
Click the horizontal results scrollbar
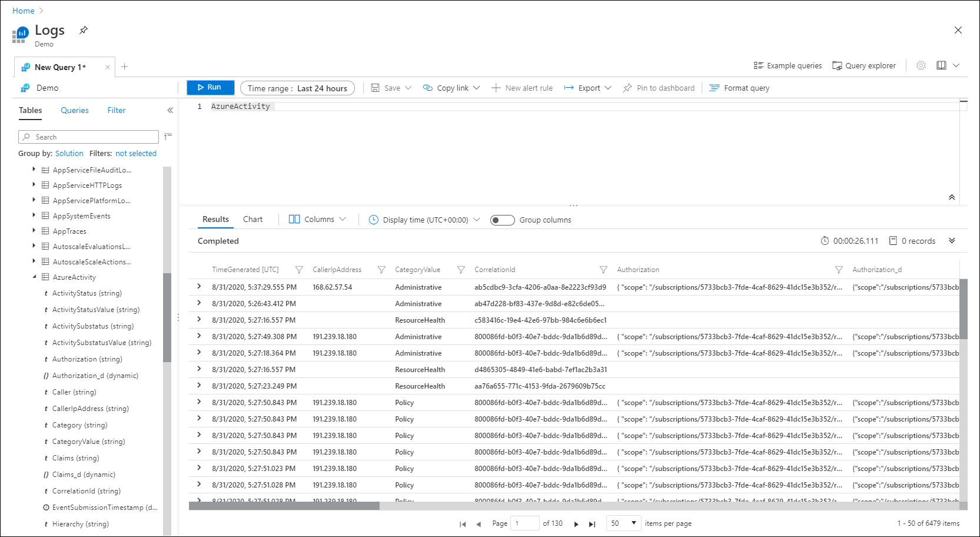click(x=284, y=506)
